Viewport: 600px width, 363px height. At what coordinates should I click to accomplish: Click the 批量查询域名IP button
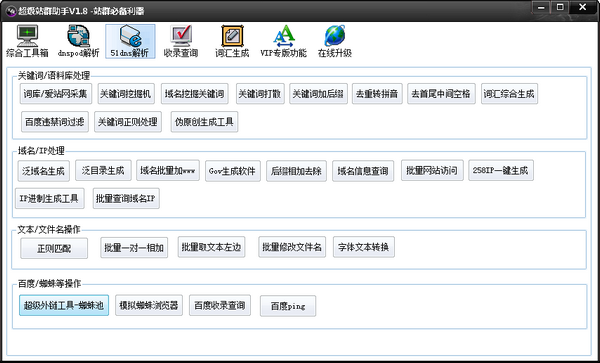point(126,199)
